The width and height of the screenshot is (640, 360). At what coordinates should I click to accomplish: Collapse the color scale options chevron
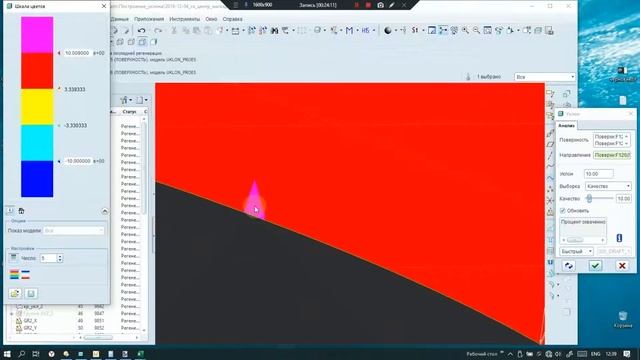(x=104, y=211)
